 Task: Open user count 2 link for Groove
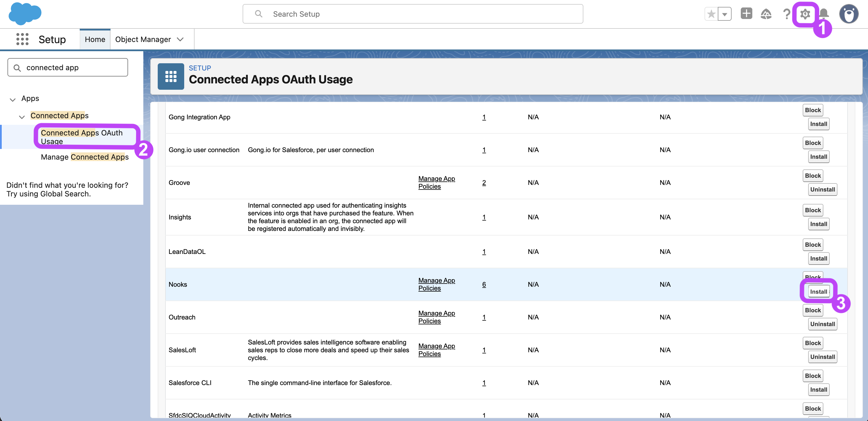click(x=484, y=183)
